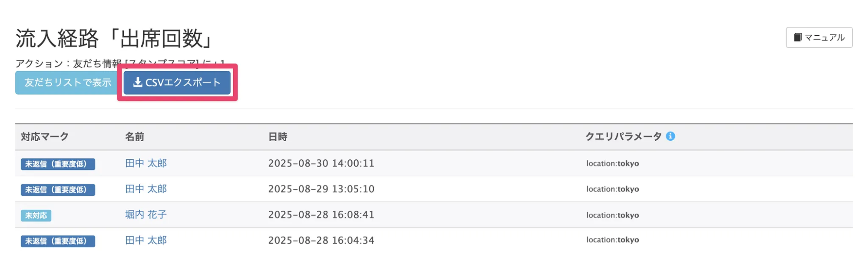
Task: Open the マニュアル manual button
Action: click(x=819, y=38)
